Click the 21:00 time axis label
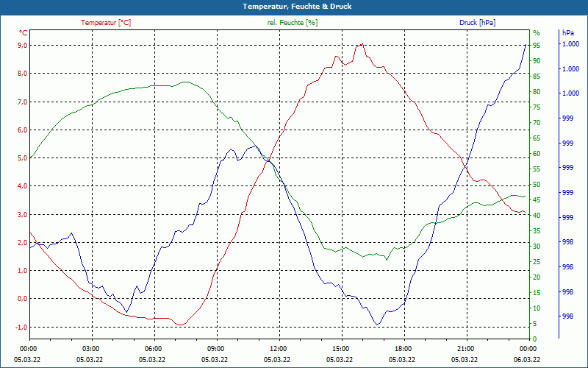The width and height of the screenshot is (588, 368). (x=466, y=348)
